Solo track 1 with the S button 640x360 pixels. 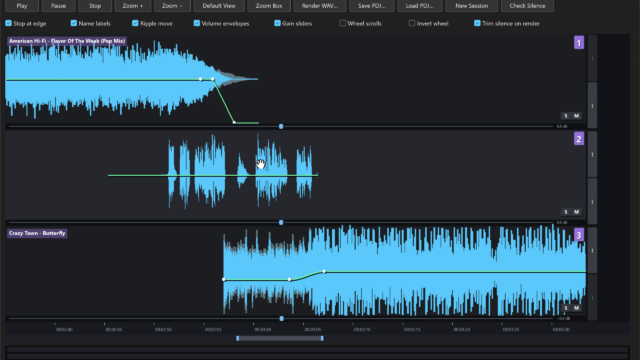coord(566,116)
